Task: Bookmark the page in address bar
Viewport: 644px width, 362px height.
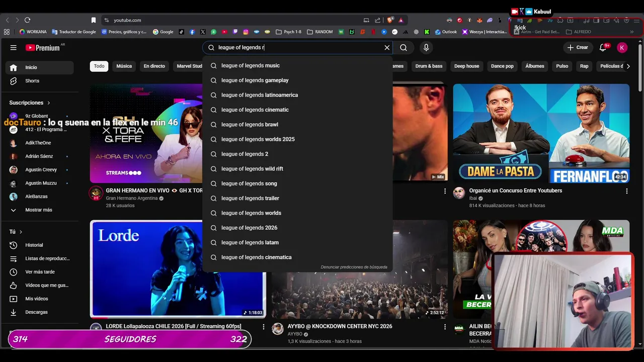Action: pyautogui.click(x=94, y=20)
